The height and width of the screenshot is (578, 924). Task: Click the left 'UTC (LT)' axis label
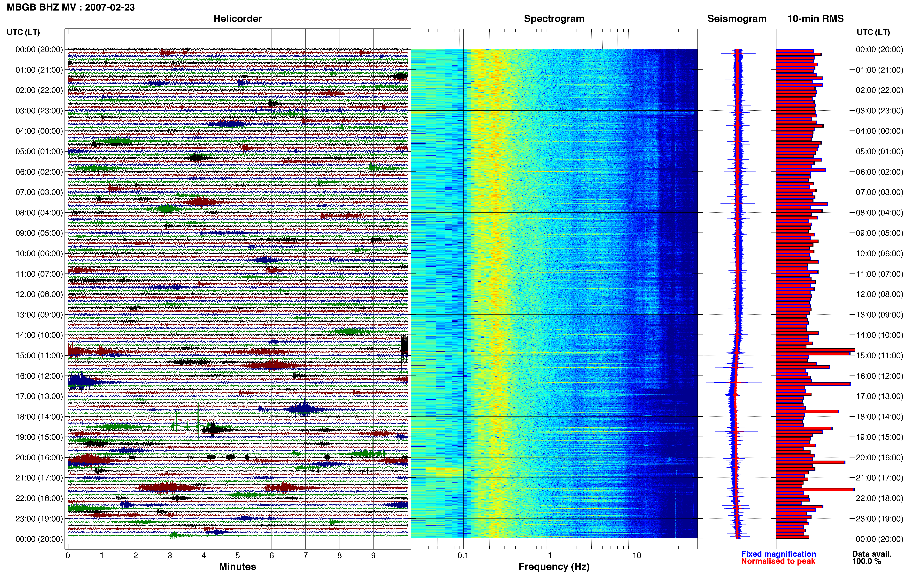click(23, 32)
